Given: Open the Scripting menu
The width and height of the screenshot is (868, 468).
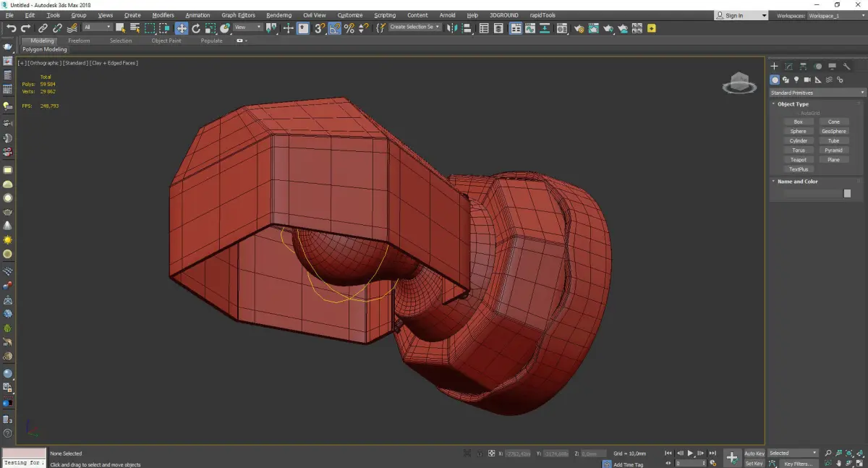Looking at the screenshot, I should 385,15.
